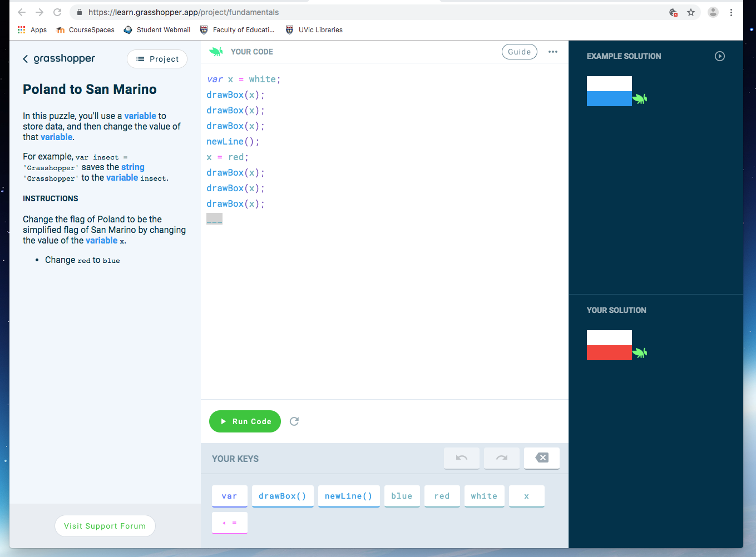
Task: Open the Project list menu
Action: pyautogui.click(x=157, y=59)
